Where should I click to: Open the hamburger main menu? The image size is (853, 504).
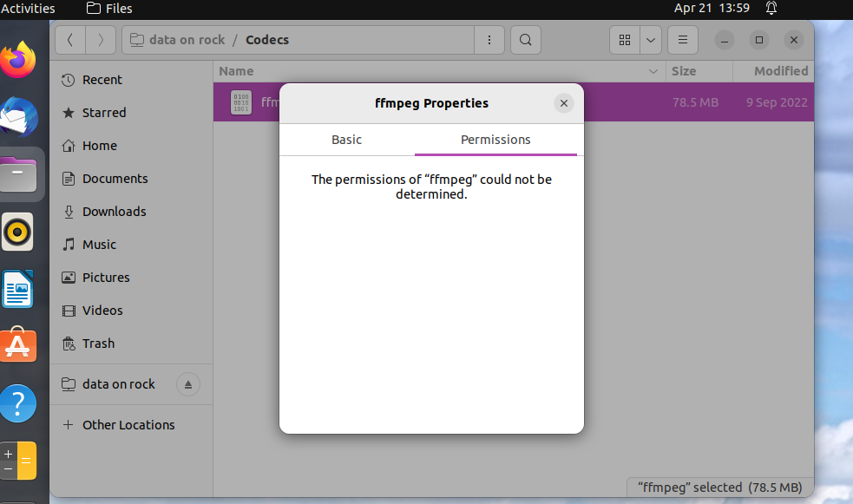tap(683, 40)
